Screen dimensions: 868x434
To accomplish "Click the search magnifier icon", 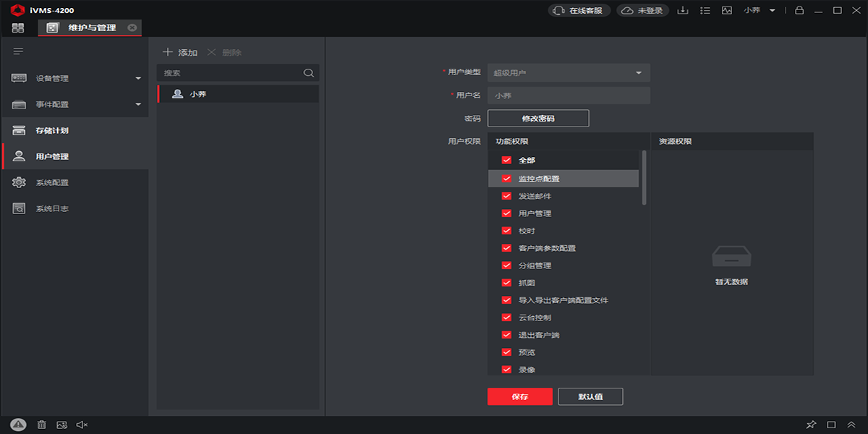I will pos(308,73).
